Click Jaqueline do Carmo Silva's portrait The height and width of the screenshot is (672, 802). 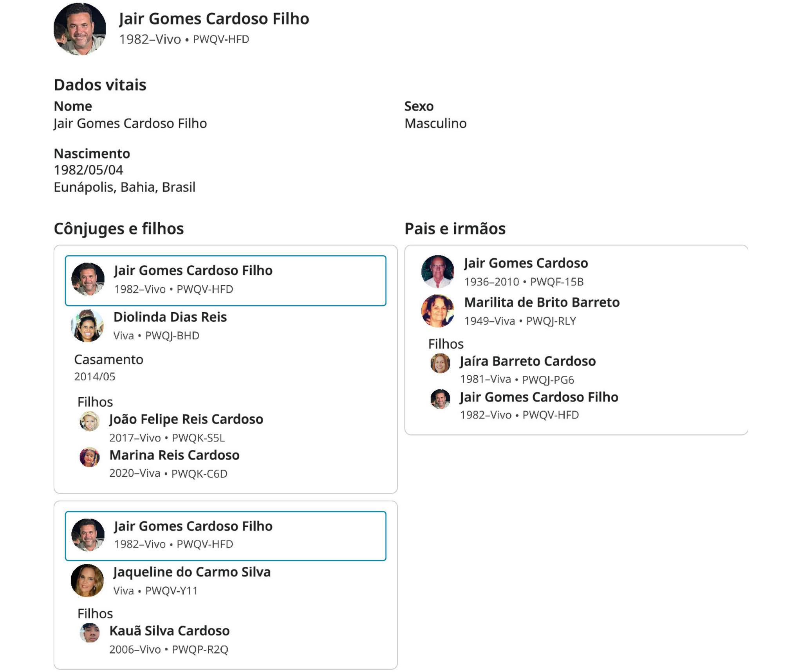[x=87, y=580]
